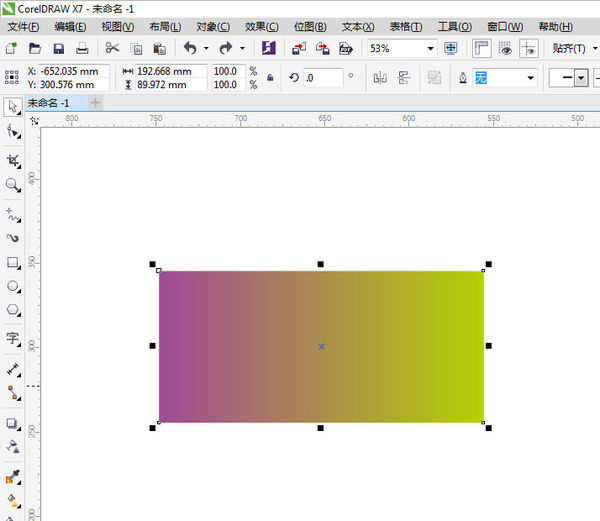Click the height field 89.972 mm
Image resolution: width=600 pixels, height=521 pixels.
point(171,85)
